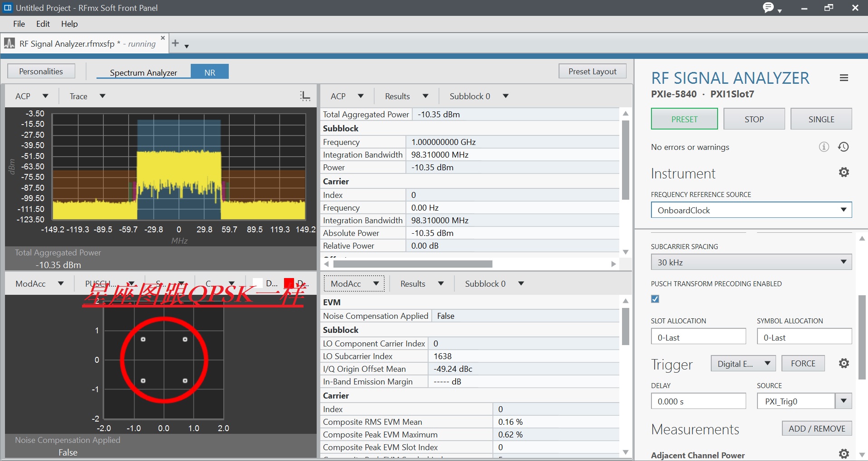Open the Digital E... trigger type dropdown

[743, 364]
